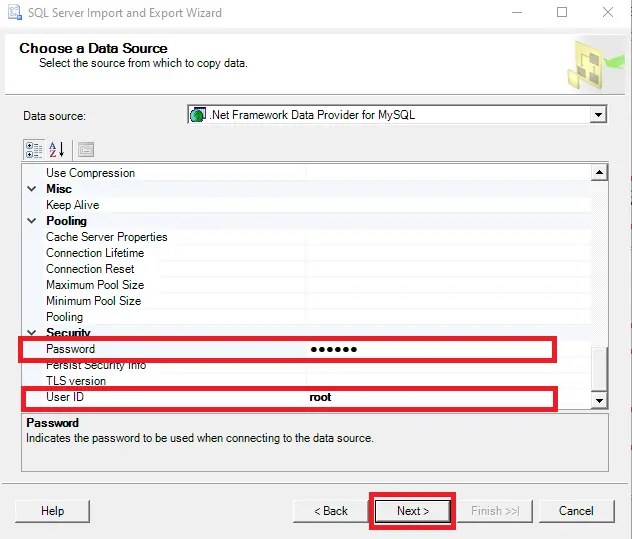
Task: Click the Security category header
Action: [68, 332]
